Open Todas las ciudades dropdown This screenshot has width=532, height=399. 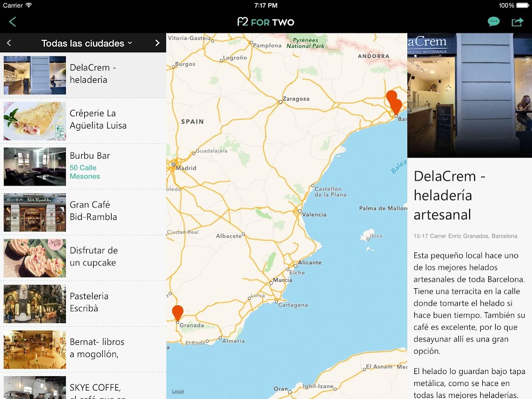click(87, 43)
